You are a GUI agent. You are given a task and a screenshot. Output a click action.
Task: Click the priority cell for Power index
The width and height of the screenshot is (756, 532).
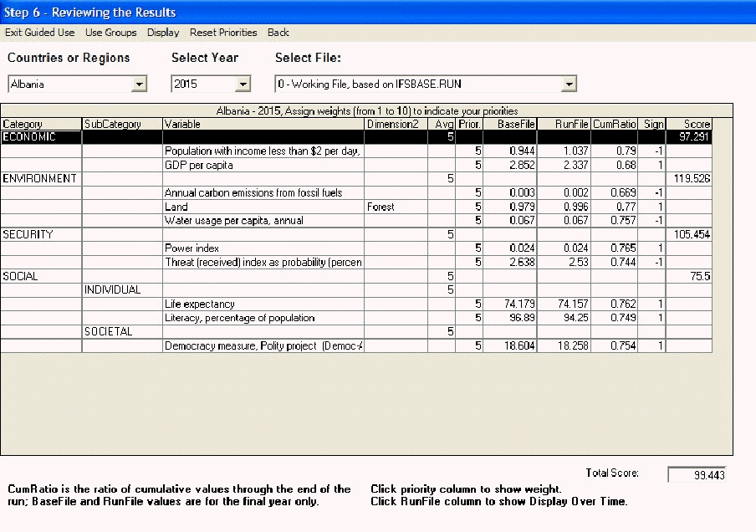(x=469, y=248)
